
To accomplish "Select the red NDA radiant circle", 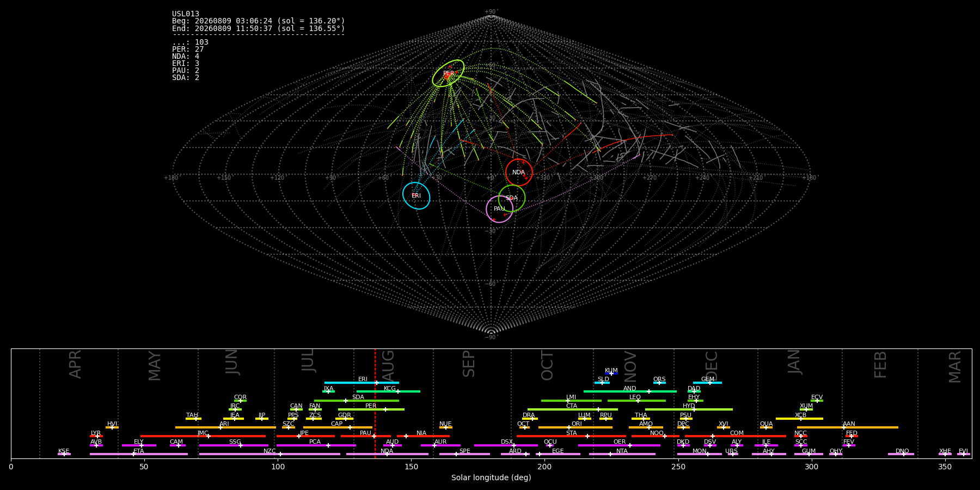I will (x=519, y=173).
